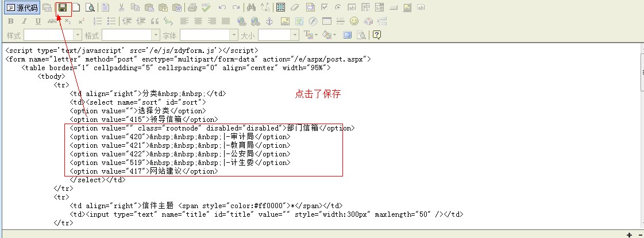Toggle the 源代码 source view button

pos(22,8)
